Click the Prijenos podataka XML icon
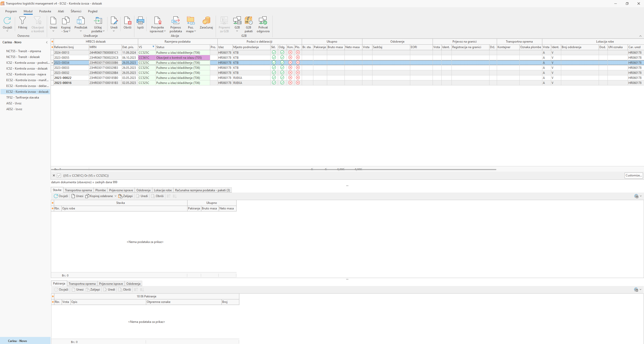This screenshot has width=644, height=344. pyautogui.click(x=176, y=21)
